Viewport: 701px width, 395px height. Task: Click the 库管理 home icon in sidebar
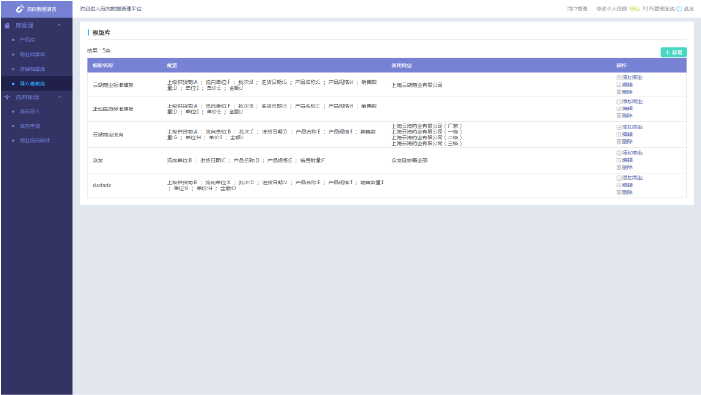point(7,25)
